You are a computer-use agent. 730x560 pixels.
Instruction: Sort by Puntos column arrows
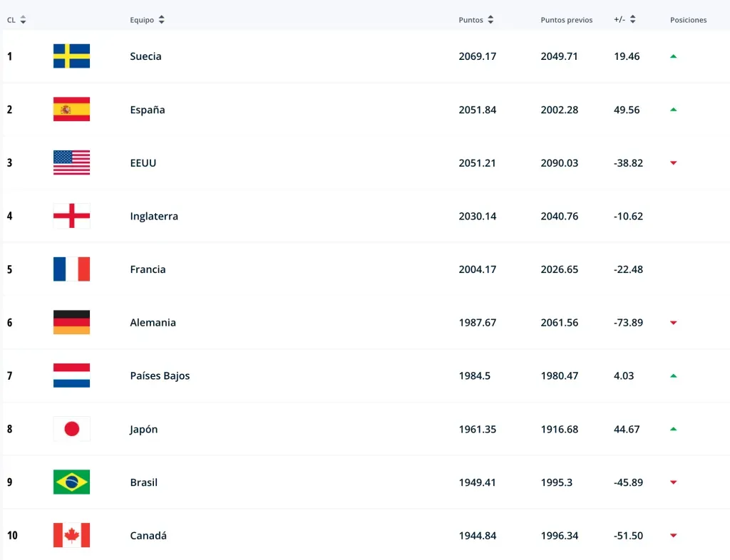click(490, 20)
